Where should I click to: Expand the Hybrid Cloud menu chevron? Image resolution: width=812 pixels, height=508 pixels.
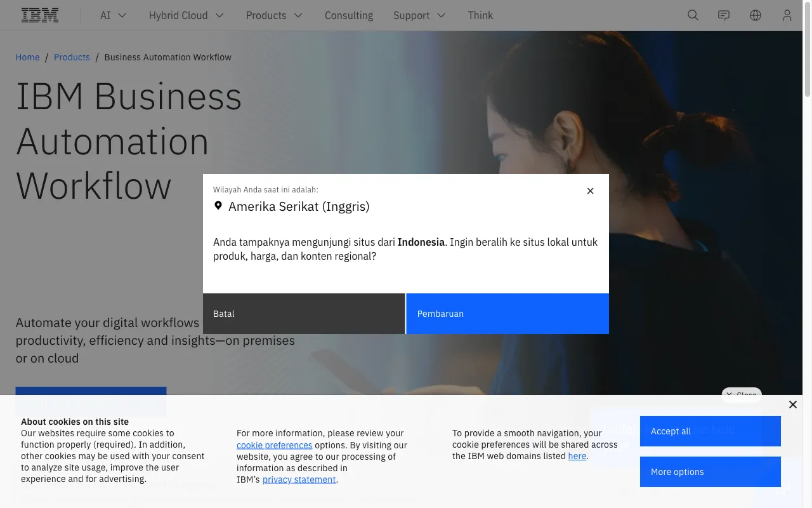point(219,15)
